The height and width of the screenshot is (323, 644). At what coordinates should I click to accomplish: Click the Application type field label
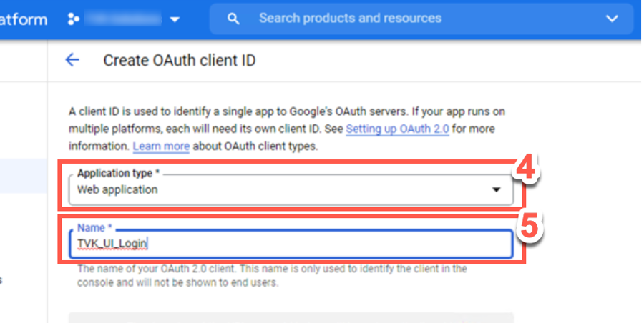114,173
